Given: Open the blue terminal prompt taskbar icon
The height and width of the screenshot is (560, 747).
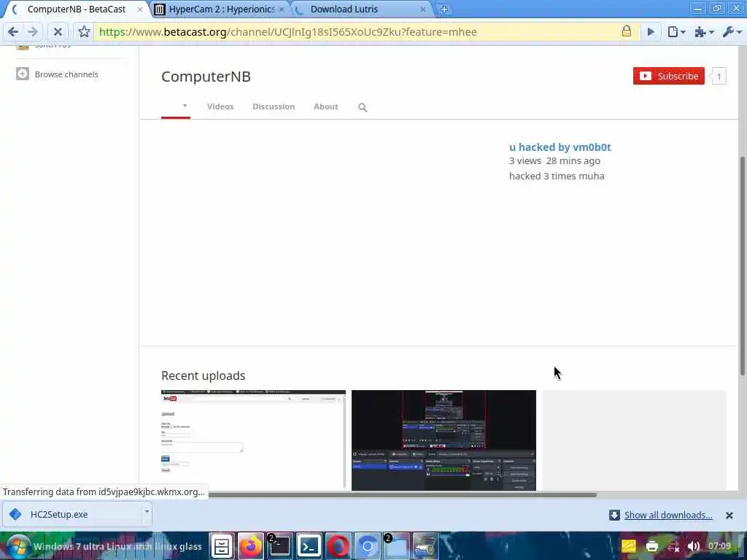Looking at the screenshot, I should click(x=309, y=546).
